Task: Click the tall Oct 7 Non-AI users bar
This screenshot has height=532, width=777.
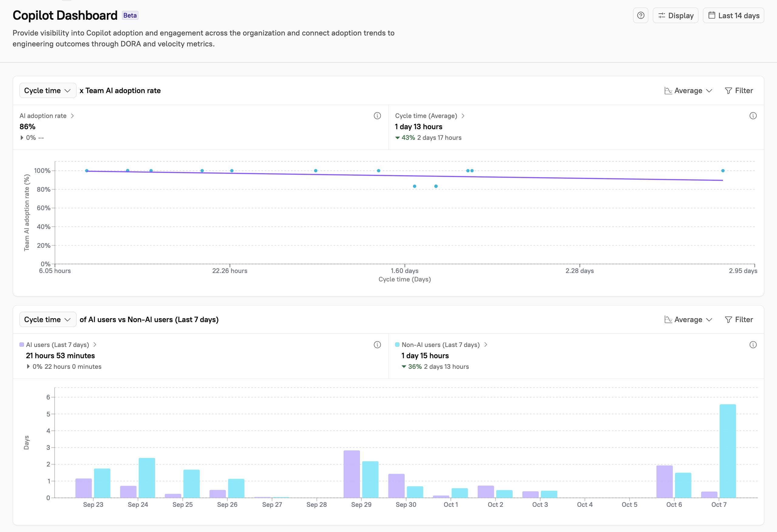Action: pyautogui.click(x=728, y=451)
